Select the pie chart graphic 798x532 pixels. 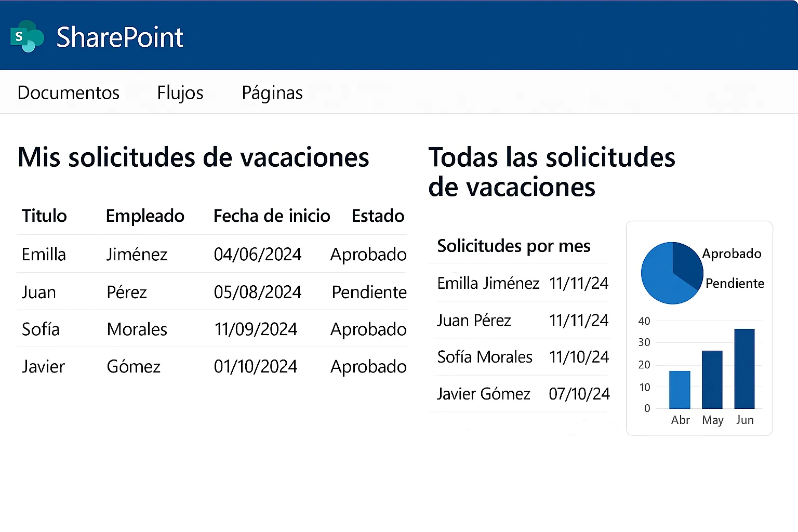click(672, 273)
